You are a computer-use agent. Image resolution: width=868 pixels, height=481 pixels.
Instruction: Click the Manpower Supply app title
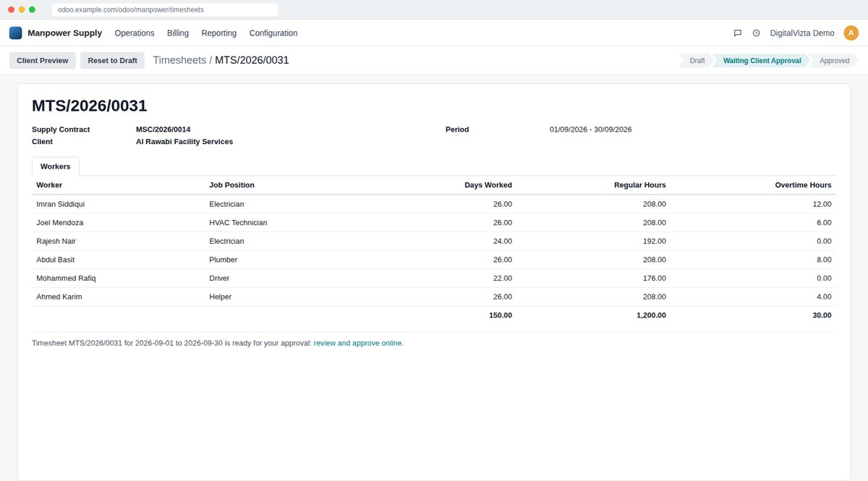65,33
